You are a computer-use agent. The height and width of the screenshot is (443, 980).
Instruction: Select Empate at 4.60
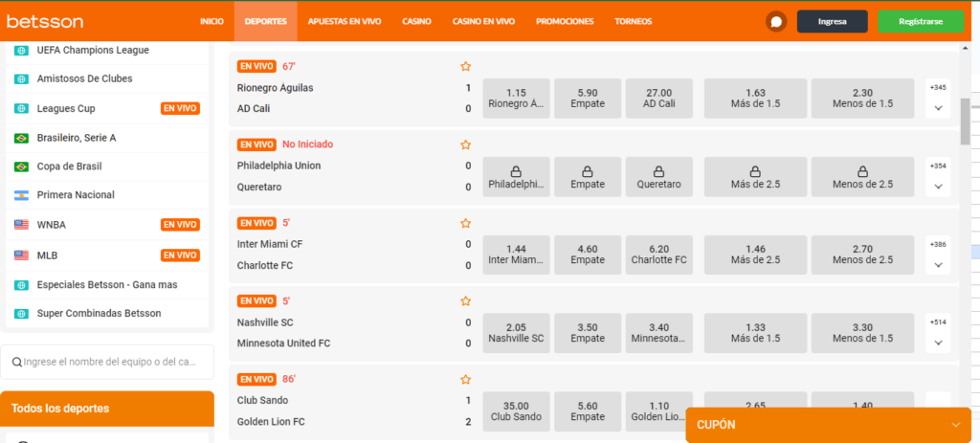(588, 255)
